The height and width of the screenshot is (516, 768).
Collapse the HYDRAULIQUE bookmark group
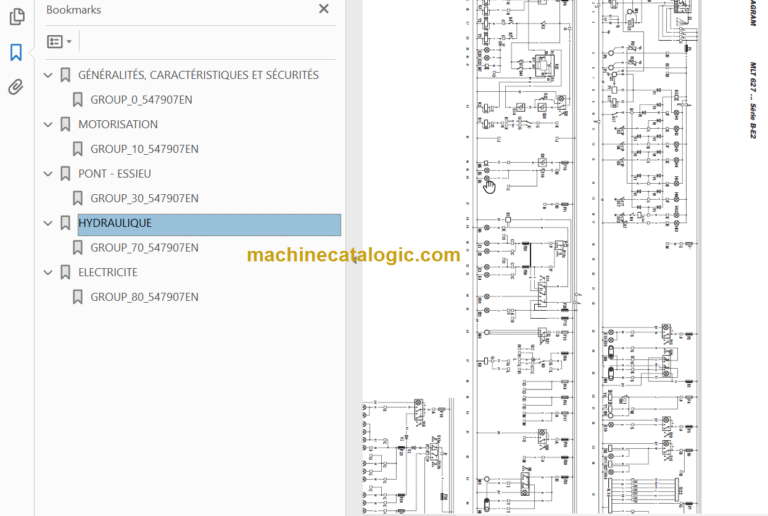(48, 223)
